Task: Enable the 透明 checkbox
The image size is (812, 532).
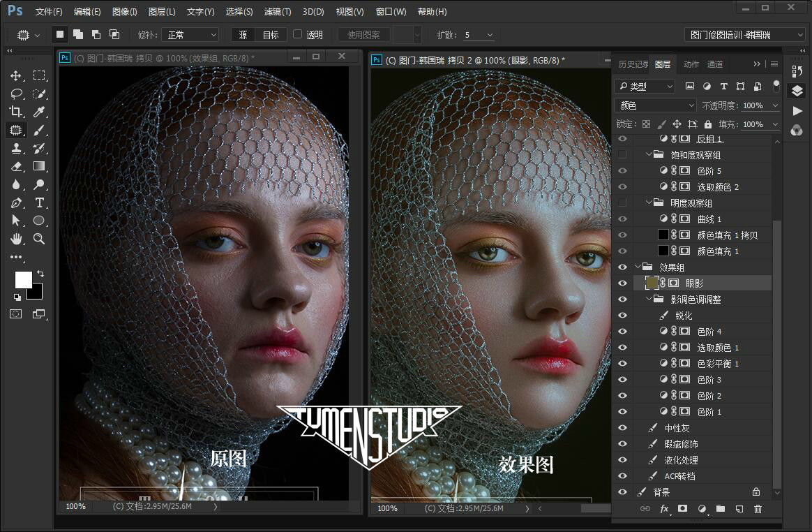Action: (x=297, y=34)
